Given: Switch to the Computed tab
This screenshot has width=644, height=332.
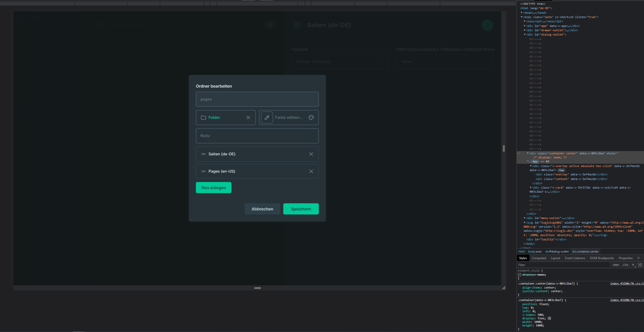Looking at the screenshot, I should [539, 258].
